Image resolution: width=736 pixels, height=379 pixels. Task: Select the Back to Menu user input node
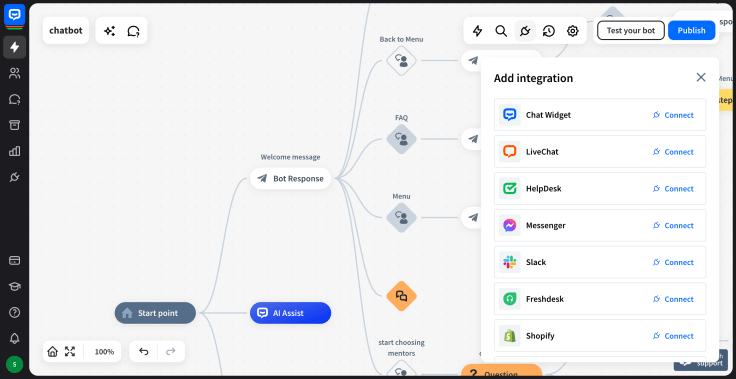point(401,61)
